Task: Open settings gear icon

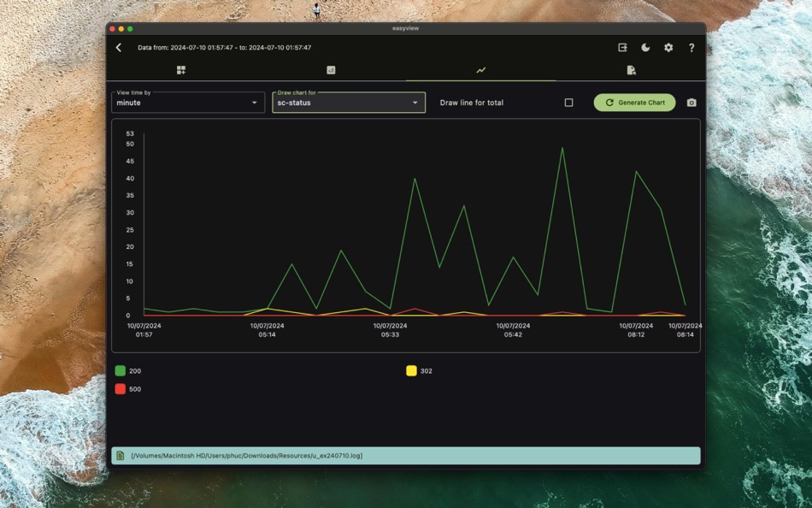Action: [x=668, y=48]
